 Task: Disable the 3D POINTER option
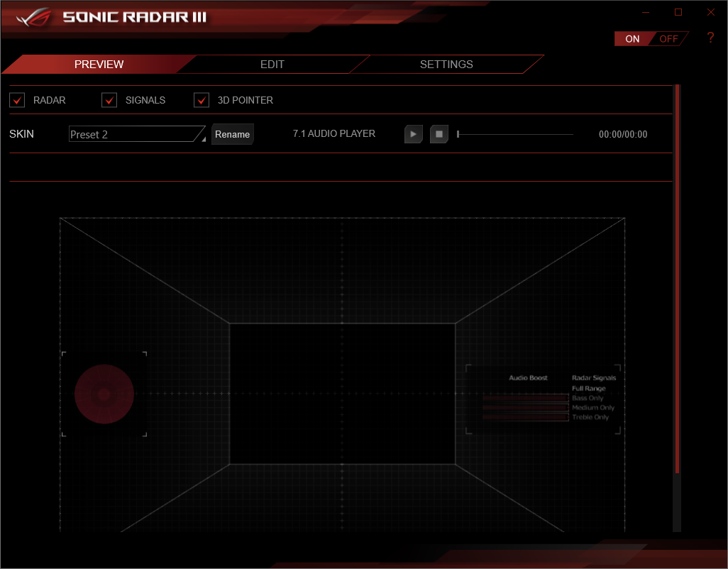201,100
